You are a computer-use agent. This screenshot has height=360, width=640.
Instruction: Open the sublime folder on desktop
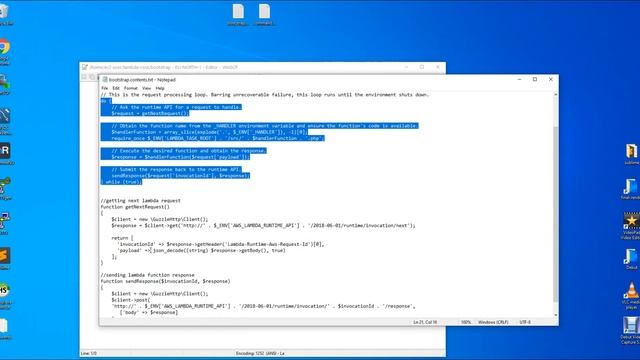(631, 154)
